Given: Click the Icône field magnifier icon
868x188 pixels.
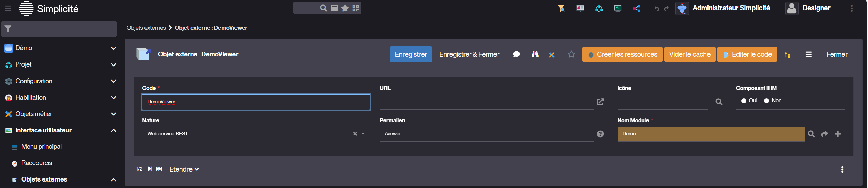Looking at the screenshot, I should coord(719,102).
